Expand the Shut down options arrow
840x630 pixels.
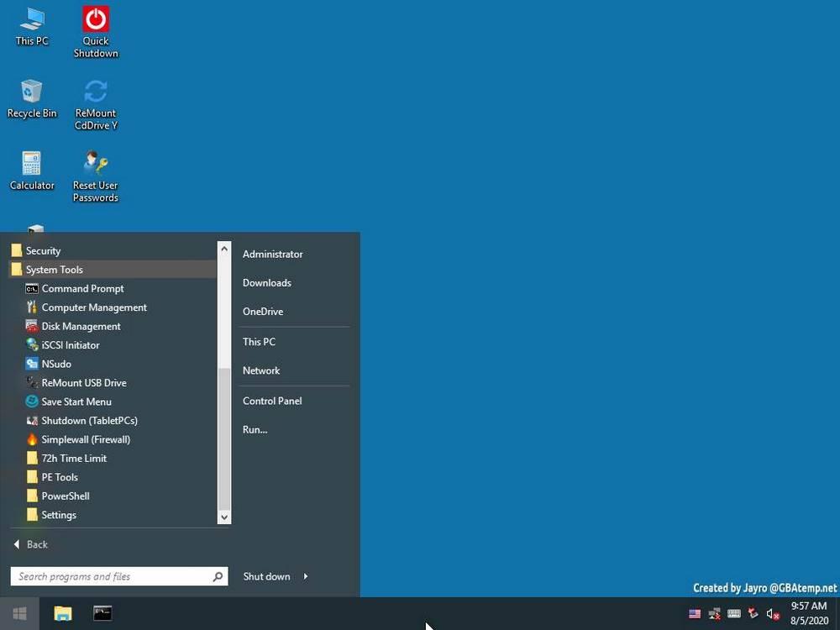pyautogui.click(x=306, y=576)
